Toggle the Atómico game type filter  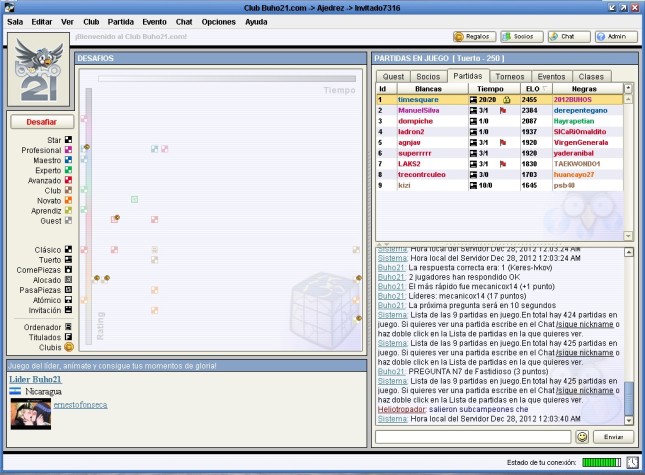click(x=69, y=299)
